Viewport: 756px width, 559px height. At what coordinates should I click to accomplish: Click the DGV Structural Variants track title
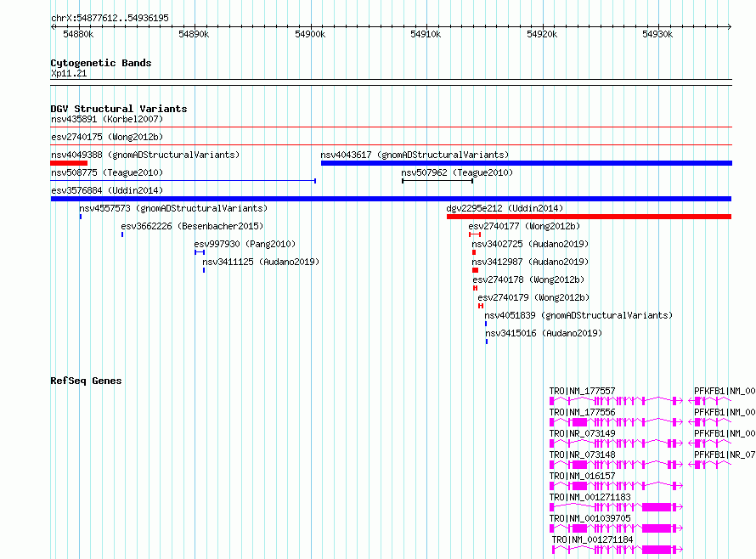point(119,109)
